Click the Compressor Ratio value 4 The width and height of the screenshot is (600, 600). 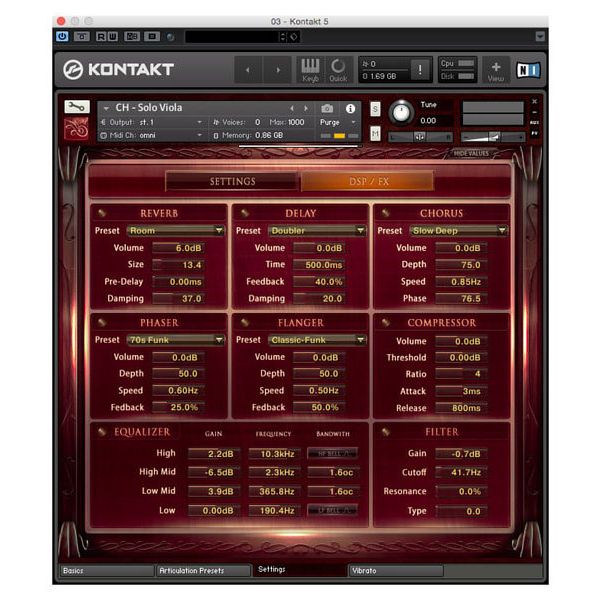tap(461, 374)
